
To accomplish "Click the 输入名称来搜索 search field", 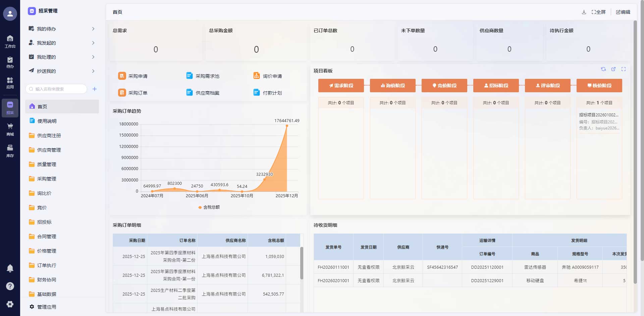I will pyautogui.click(x=56, y=89).
